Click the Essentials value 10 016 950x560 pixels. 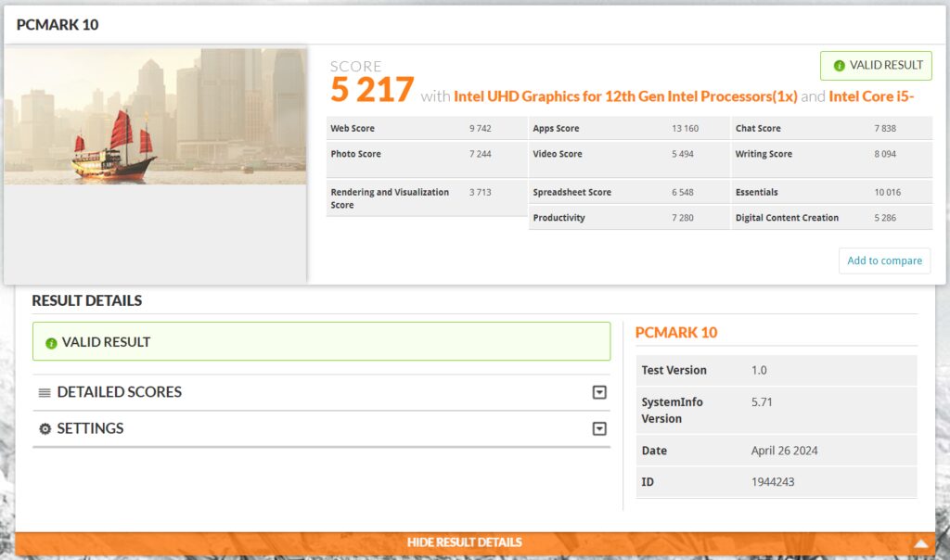click(x=888, y=192)
